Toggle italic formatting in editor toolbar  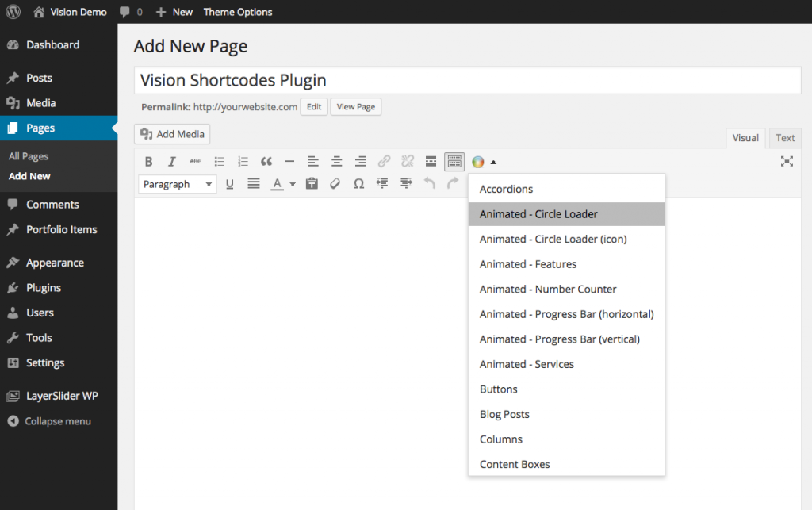pos(172,162)
